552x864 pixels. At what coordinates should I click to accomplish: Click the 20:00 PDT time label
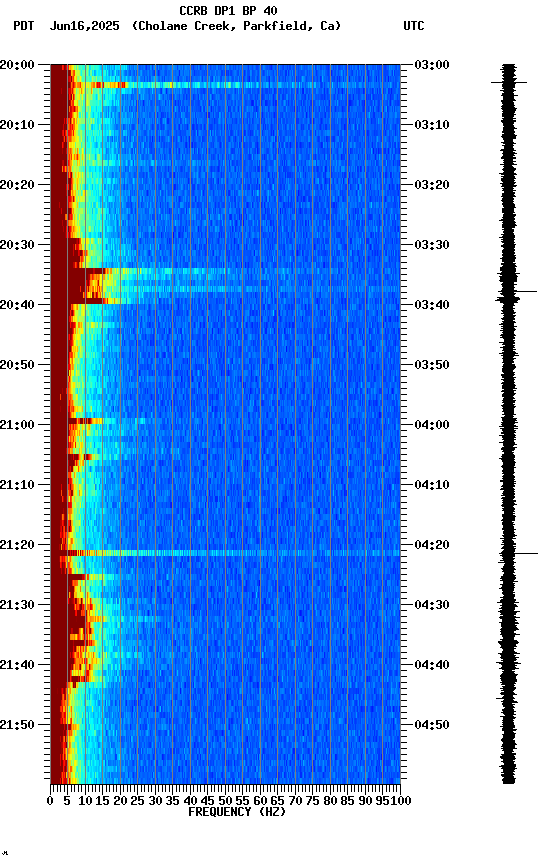coord(17,64)
